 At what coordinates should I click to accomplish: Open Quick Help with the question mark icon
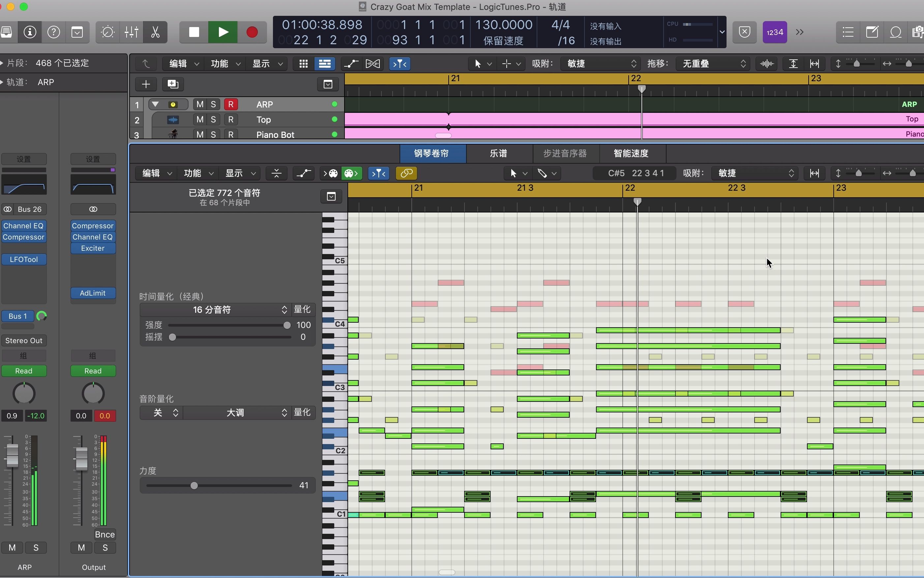[x=53, y=32]
